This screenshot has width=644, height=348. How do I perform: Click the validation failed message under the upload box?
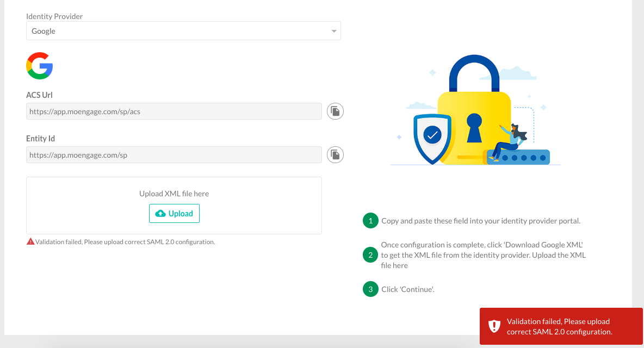pos(125,242)
